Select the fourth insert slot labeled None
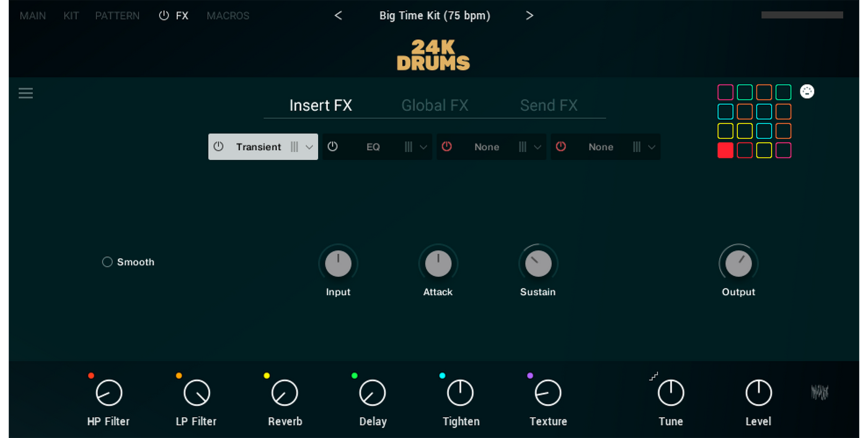Viewport: 868px width, 438px height. [601, 147]
